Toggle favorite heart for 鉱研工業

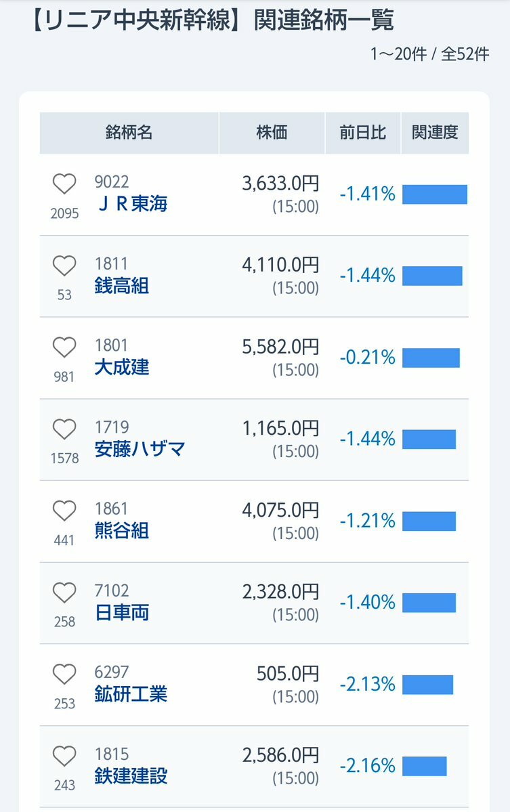[x=64, y=675]
